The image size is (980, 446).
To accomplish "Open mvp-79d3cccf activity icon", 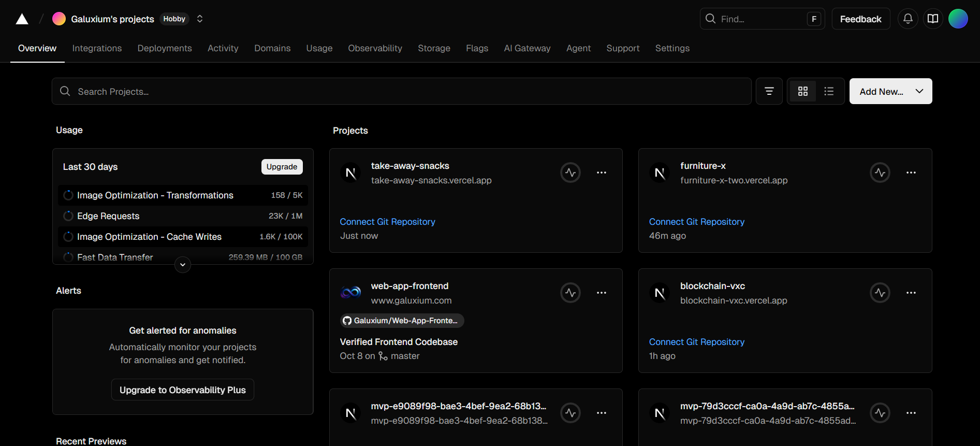I will point(880,413).
